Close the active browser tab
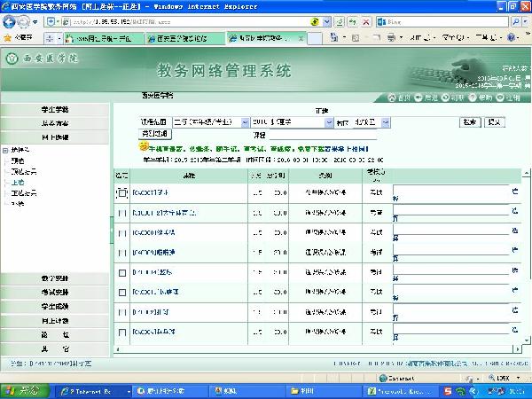532x399 pixels. (x=301, y=39)
